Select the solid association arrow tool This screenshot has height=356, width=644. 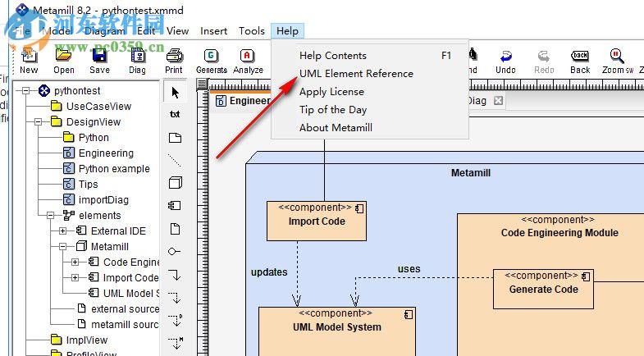(175, 274)
